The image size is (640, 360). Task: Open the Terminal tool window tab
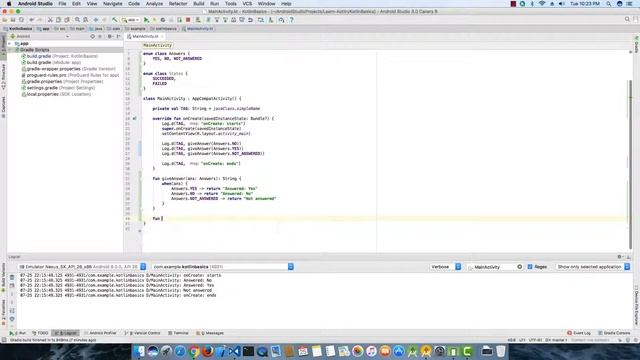click(x=178, y=333)
